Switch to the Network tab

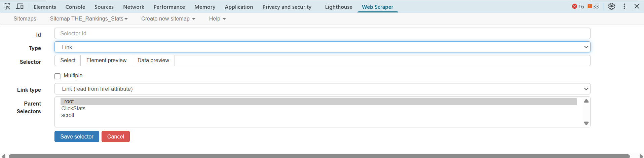click(x=134, y=7)
